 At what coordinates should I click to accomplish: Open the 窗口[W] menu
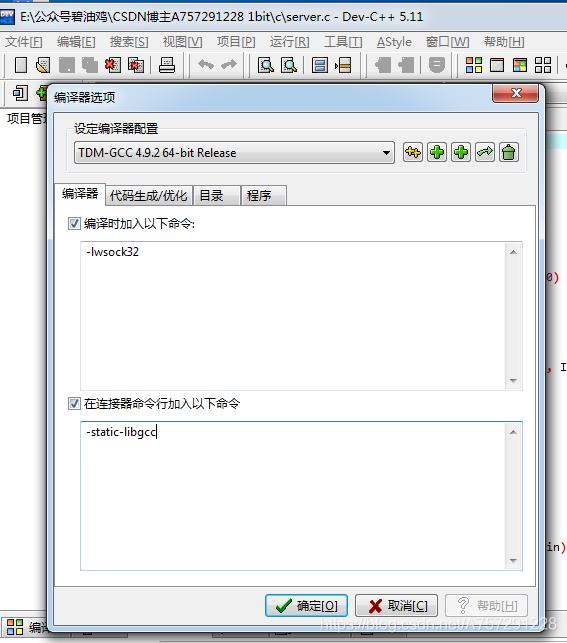click(447, 42)
